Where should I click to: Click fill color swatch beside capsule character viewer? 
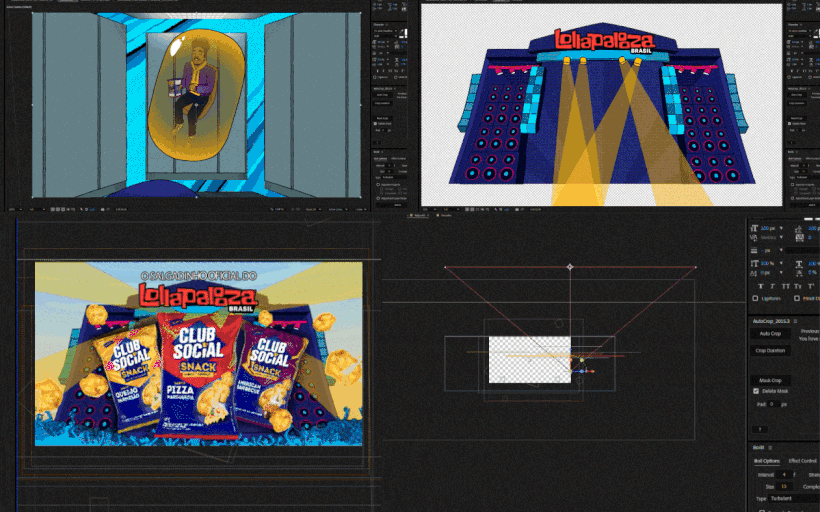coord(404,32)
